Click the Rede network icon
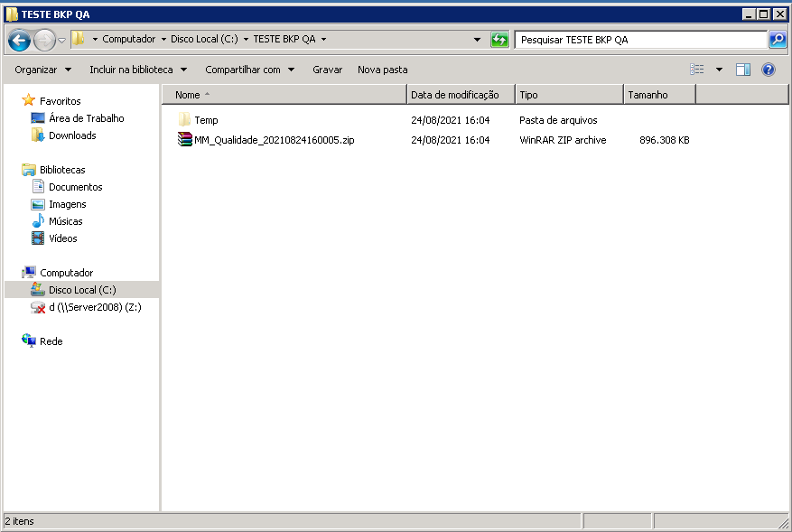 [29, 341]
